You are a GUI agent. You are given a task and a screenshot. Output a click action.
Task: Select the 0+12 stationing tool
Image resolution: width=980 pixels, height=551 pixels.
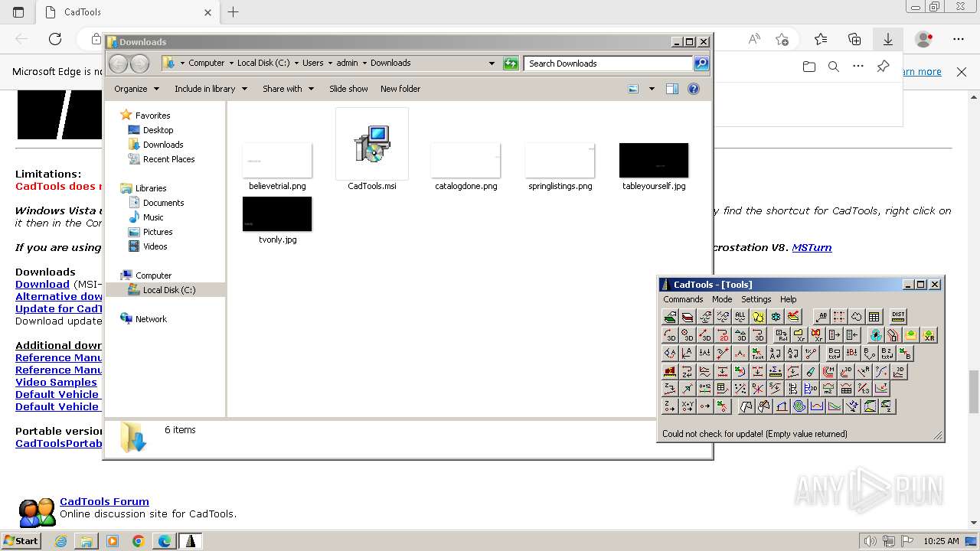click(705, 389)
